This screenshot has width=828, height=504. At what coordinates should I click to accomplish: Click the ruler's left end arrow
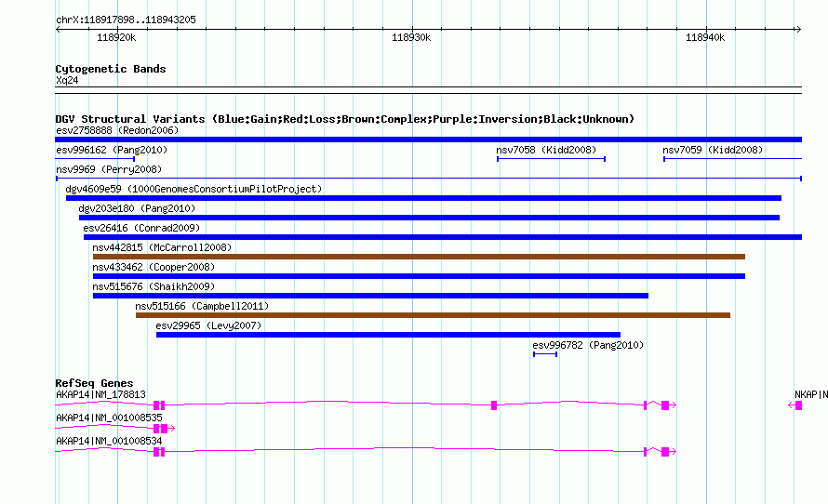[x=59, y=30]
